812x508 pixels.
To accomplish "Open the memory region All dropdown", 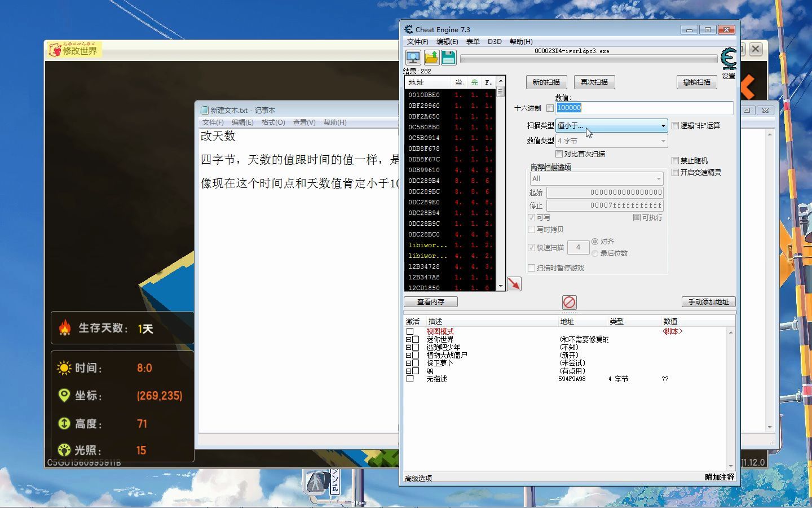I will pos(597,178).
